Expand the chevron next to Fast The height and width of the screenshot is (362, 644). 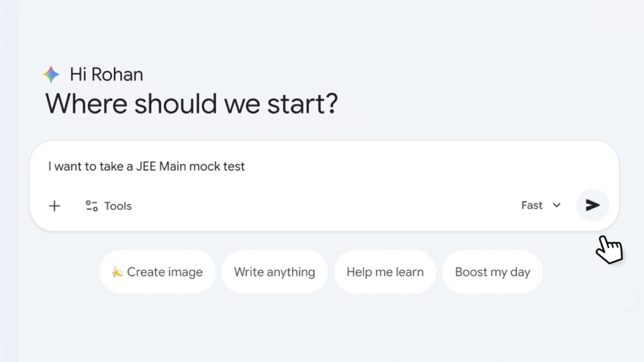pyautogui.click(x=557, y=205)
